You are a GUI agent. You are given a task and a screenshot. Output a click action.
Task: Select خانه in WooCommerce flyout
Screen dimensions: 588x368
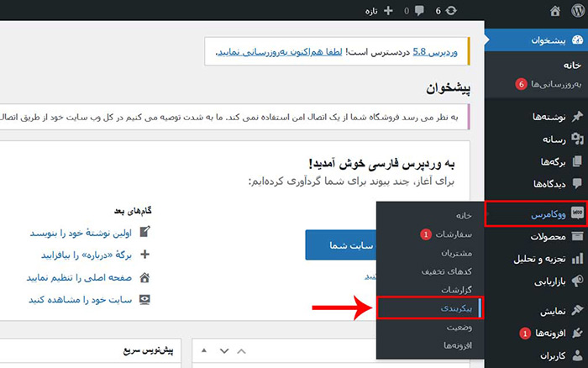[x=464, y=215]
